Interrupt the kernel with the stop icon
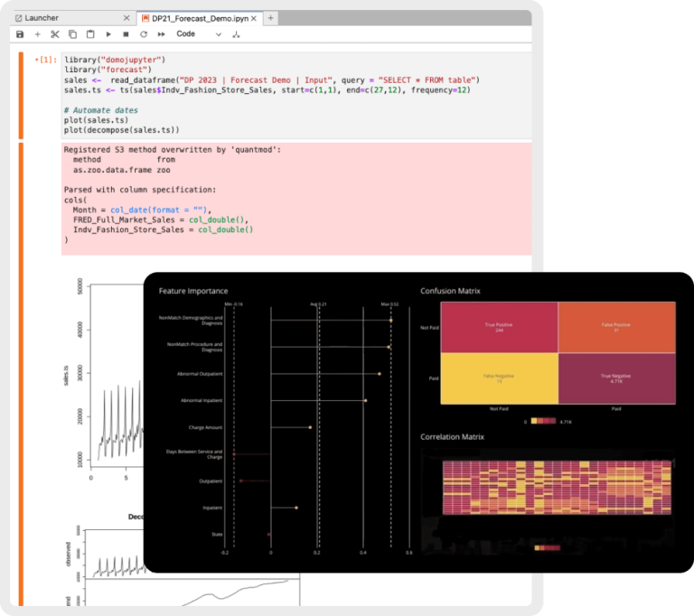The height and width of the screenshot is (616, 694). point(126,34)
